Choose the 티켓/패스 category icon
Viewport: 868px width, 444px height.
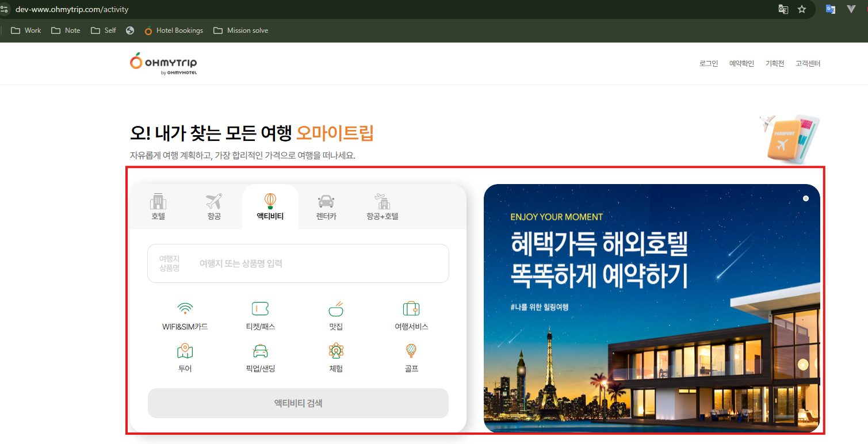coord(260,309)
